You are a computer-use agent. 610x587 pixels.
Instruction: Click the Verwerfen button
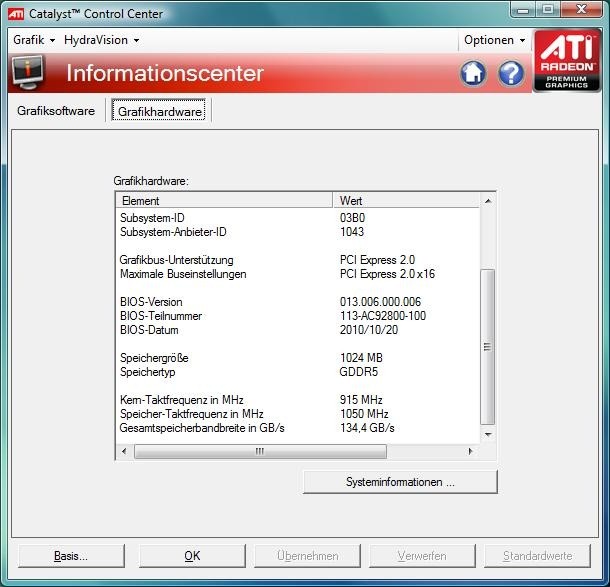pos(422,556)
